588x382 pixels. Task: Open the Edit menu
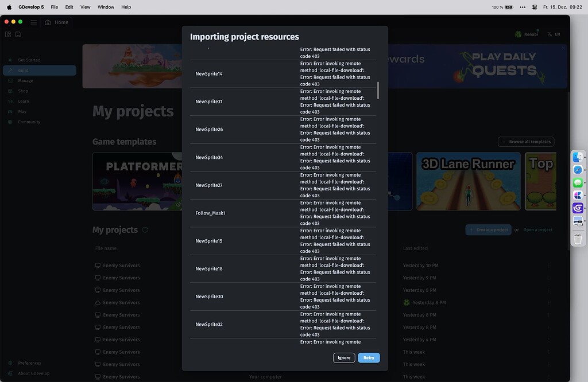[x=69, y=7]
